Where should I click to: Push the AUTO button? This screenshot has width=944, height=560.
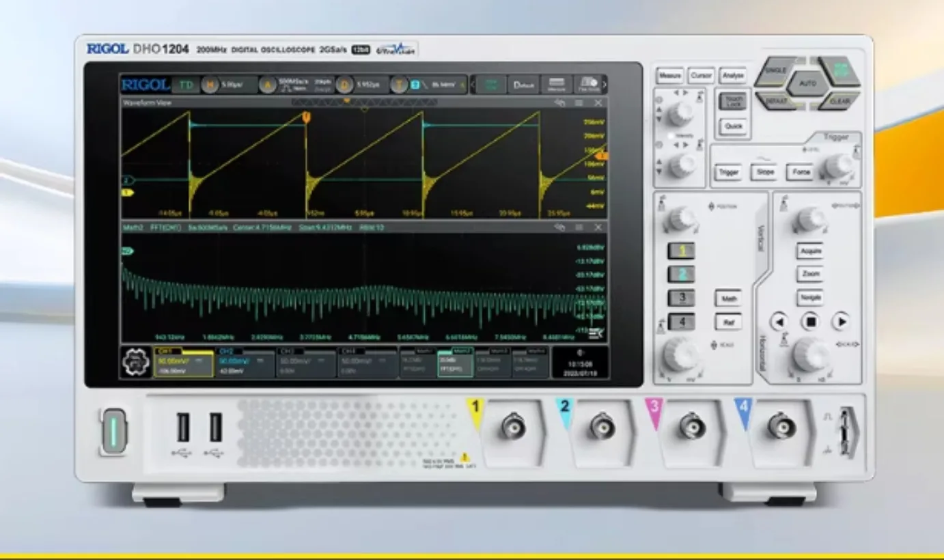[808, 84]
